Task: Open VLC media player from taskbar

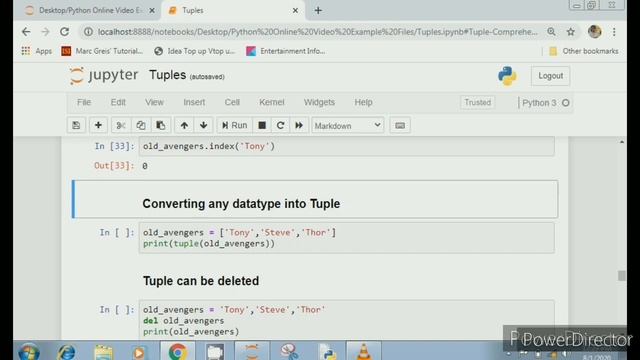Action: [363, 352]
